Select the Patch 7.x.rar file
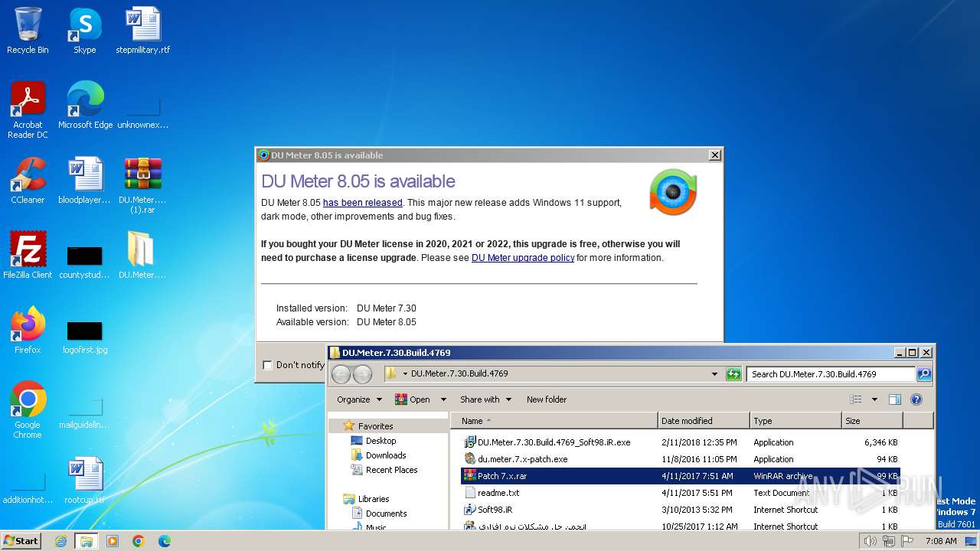This screenshot has width=980, height=551. coord(680,476)
